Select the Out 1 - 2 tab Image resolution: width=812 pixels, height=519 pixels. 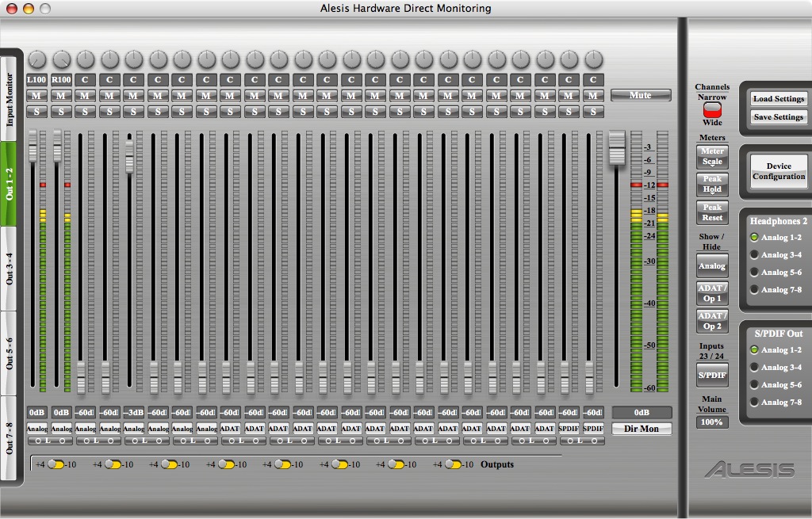(x=9, y=184)
